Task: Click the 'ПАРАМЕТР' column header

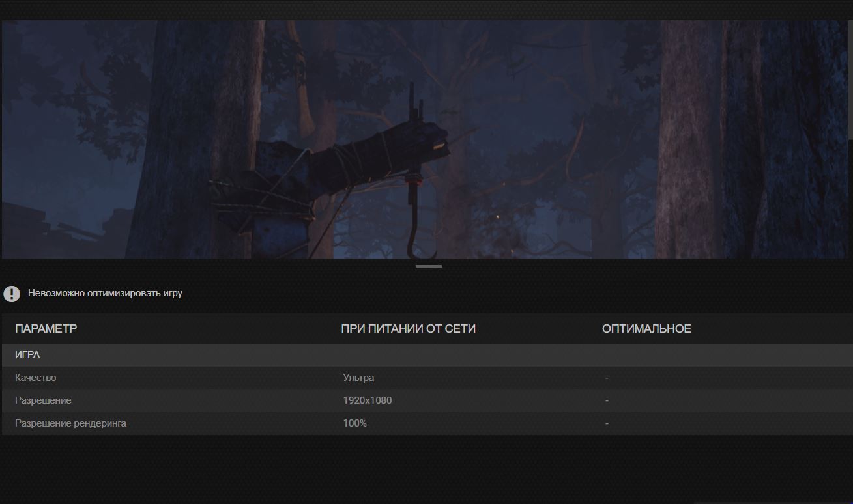Action: pyautogui.click(x=46, y=329)
